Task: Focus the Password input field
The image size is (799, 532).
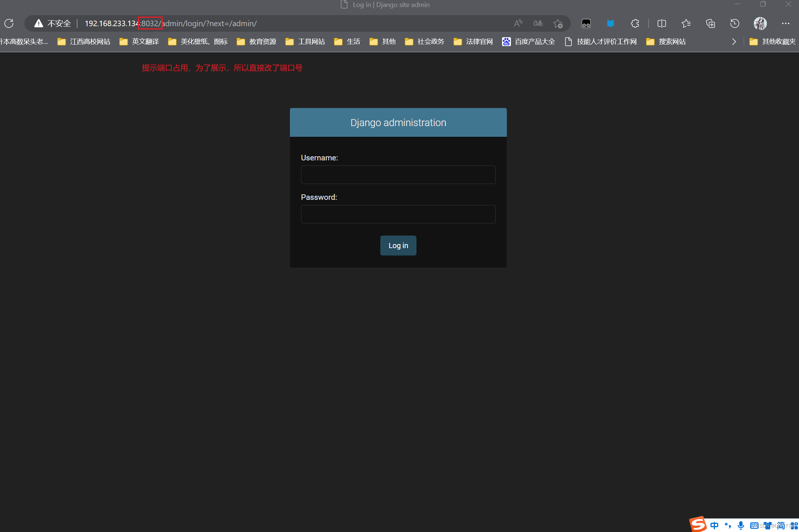Action: [x=398, y=214]
